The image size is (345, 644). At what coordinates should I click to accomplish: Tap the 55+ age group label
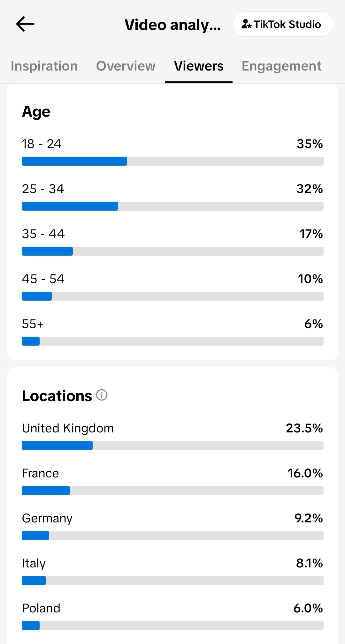coord(33,324)
